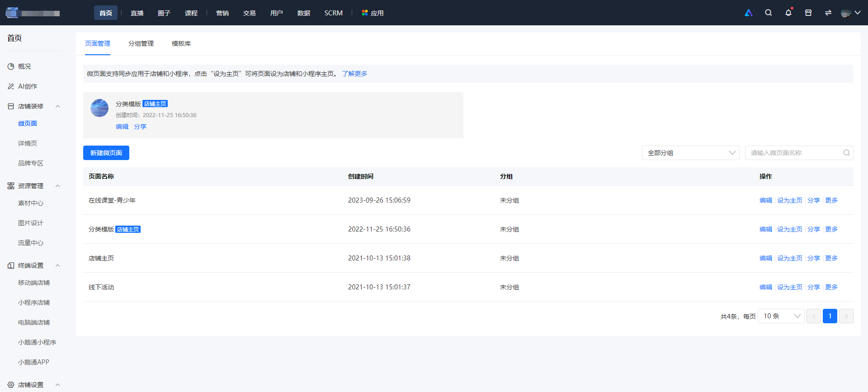Switch to the 分组管理 tab
The width and height of the screenshot is (868, 392).
click(141, 43)
